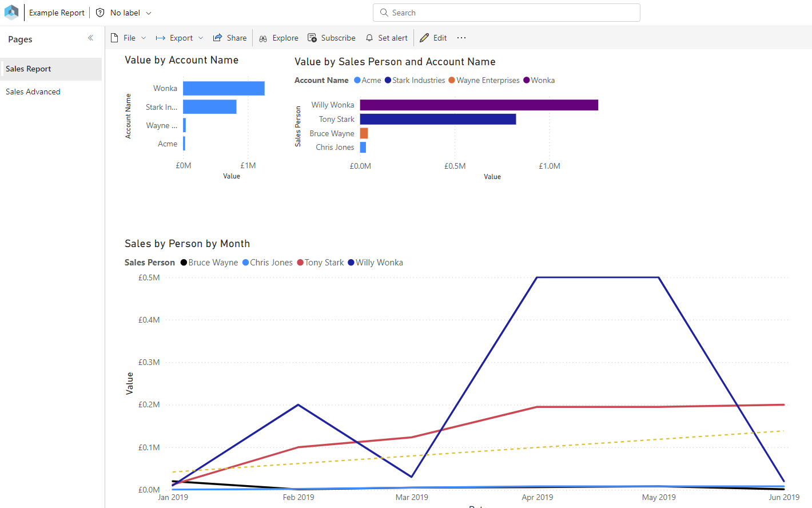
Task: Click the Share icon
Action: point(217,38)
